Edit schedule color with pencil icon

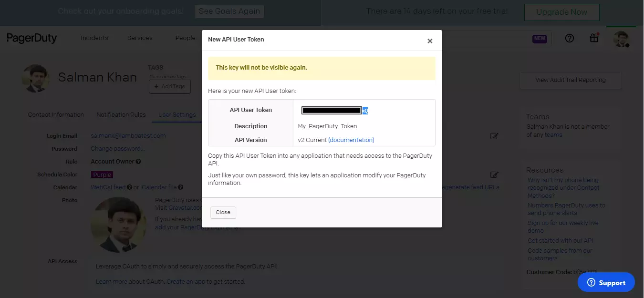click(494, 175)
